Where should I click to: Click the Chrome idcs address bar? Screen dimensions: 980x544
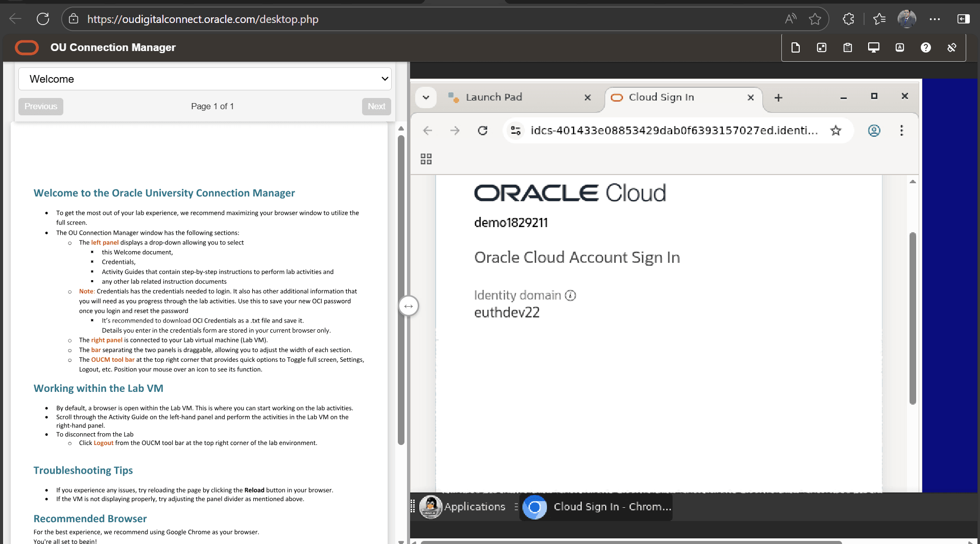(674, 131)
